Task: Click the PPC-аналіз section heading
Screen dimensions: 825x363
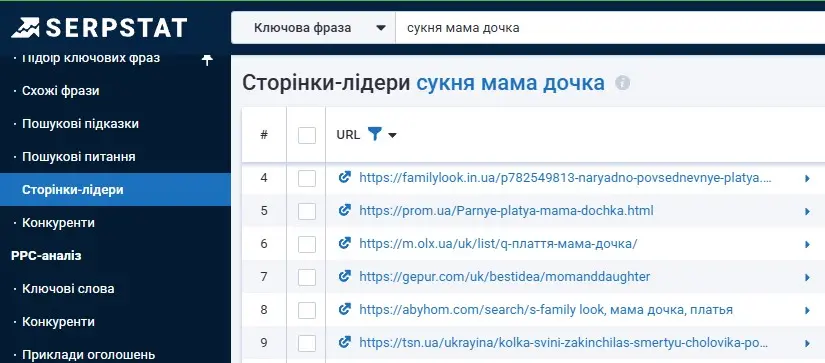Action: tap(46, 256)
